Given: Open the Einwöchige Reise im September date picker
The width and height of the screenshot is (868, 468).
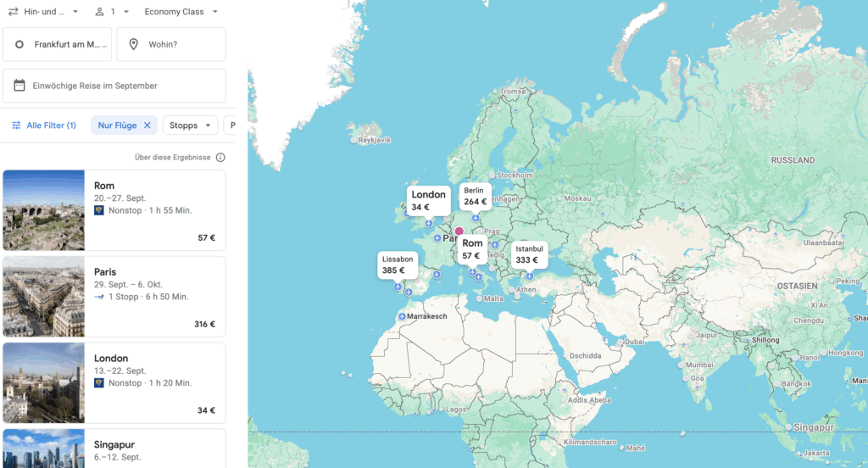Looking at the screenshot, I should [114, 86].
